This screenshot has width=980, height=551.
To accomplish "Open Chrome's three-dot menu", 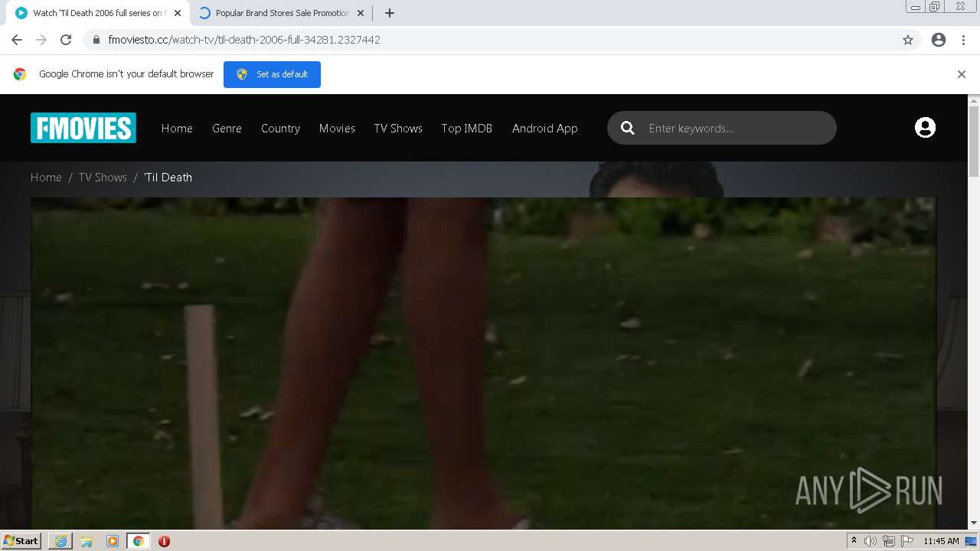I will tap(963, 40).
